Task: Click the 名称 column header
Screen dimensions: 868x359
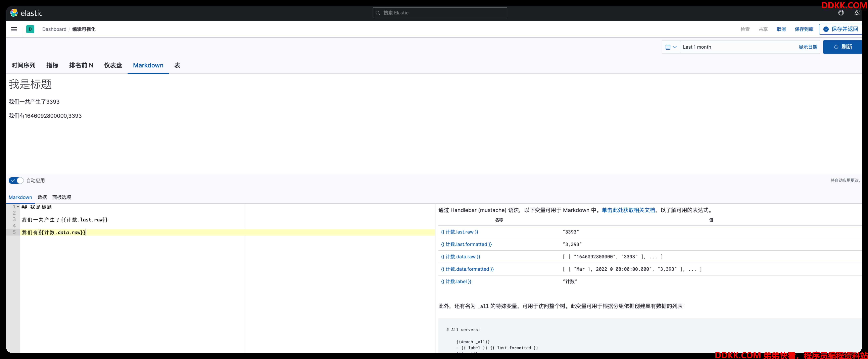Action: coord(499,220)
